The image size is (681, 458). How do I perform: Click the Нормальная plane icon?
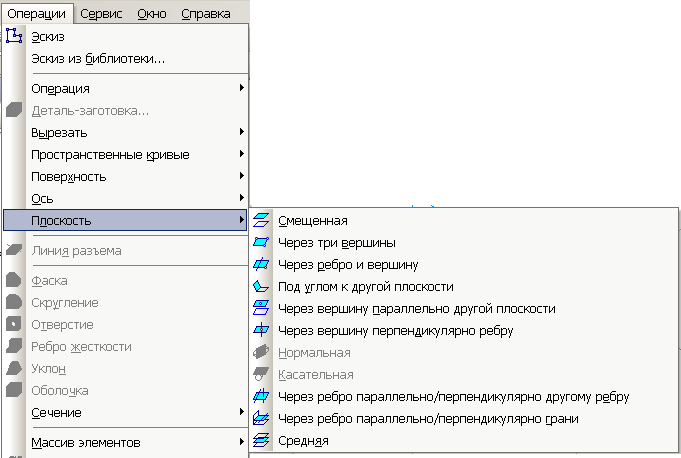(x=261, y=352)
